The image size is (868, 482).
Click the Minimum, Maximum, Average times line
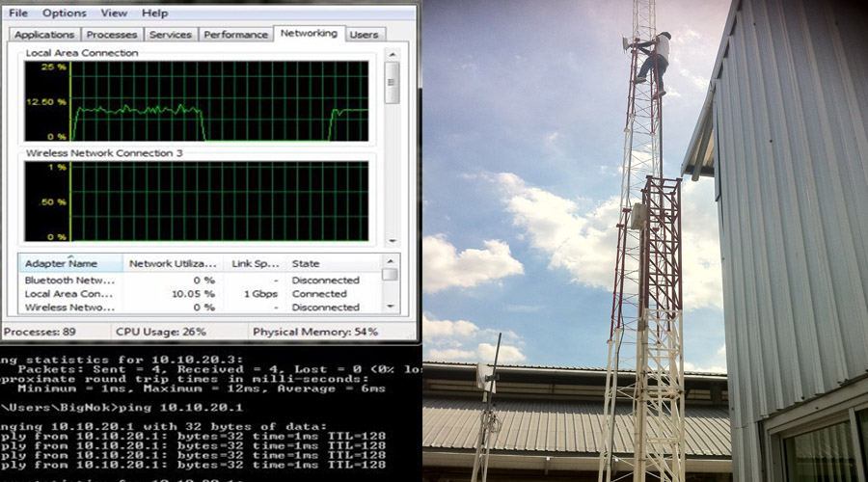point(201,388)
